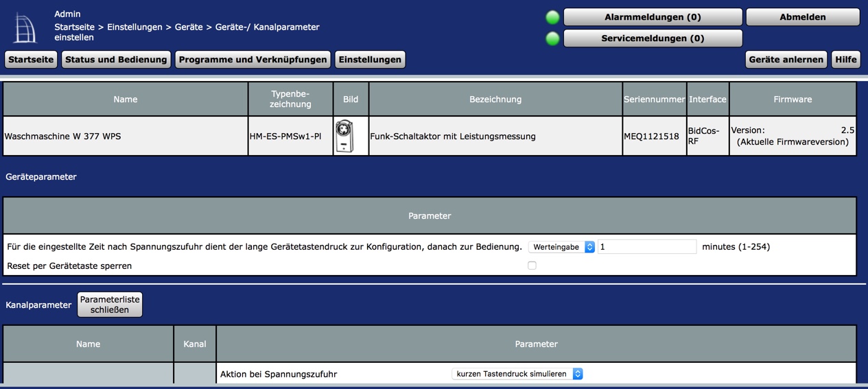868x389 pixels.
Task: Click the Name column header in device table
Action: (126, 99)
